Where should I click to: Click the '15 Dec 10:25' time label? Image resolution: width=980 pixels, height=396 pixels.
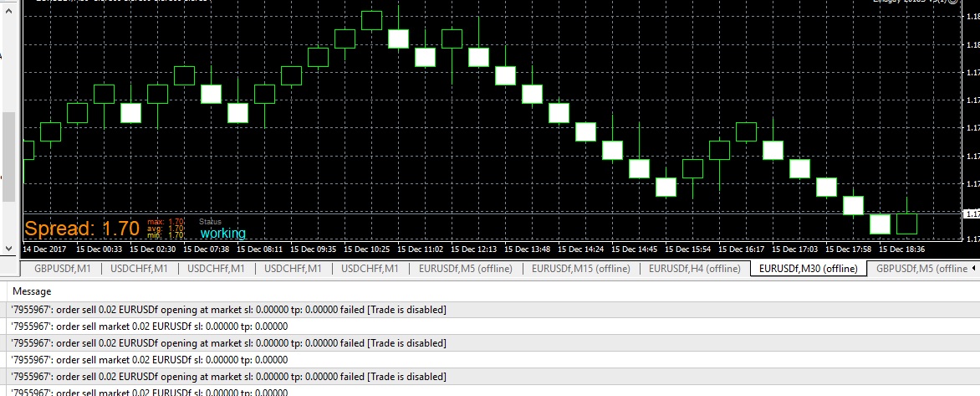tap(367, 249)
